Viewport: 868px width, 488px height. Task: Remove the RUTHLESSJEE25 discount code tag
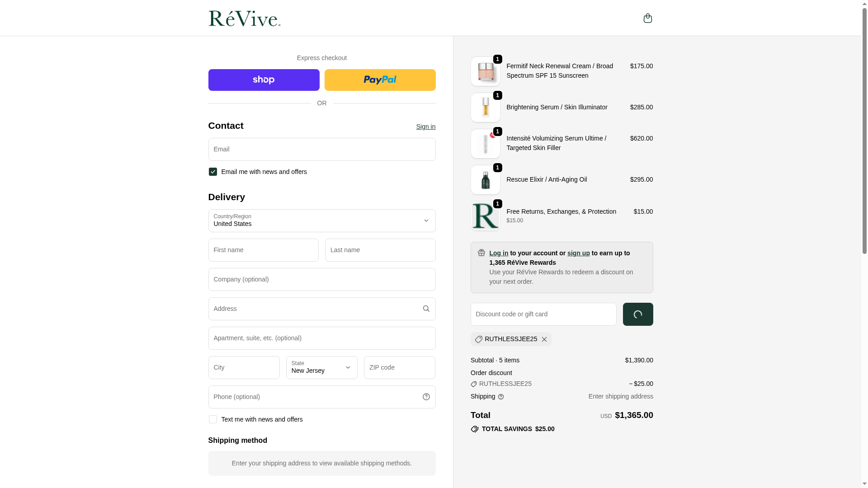pos(544,339)
